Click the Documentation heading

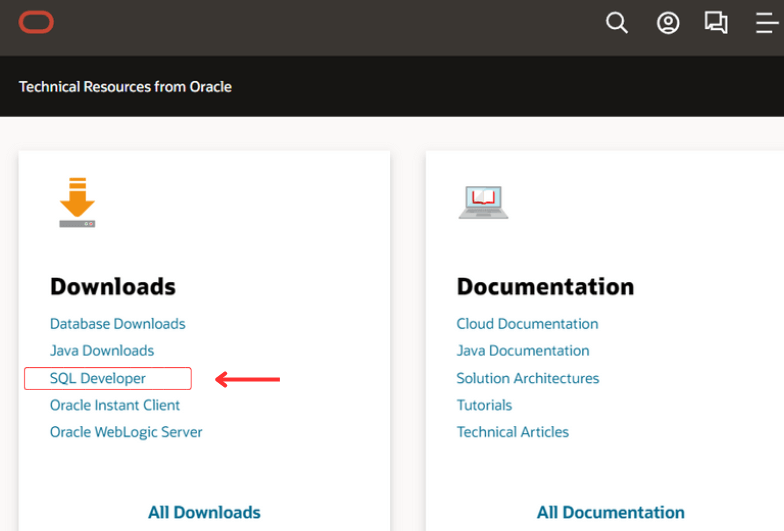point(545,286)
